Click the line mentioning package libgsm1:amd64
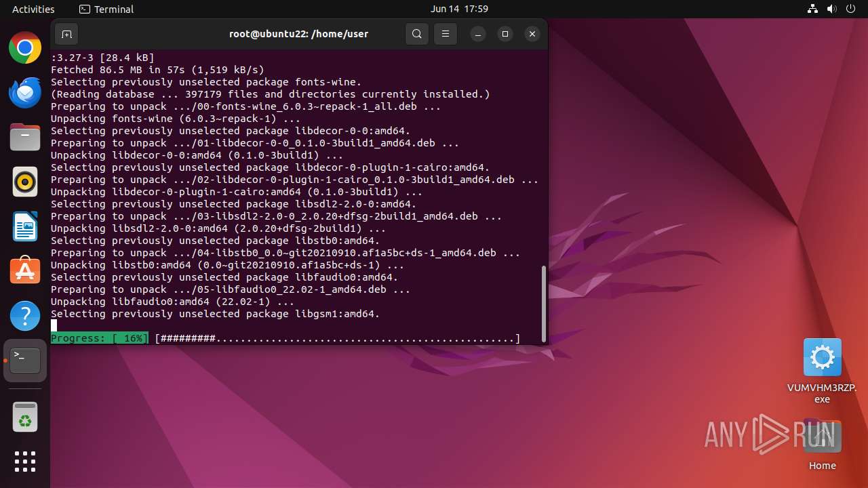This screenshot has width=868, height=488. pyautogui.click(x=215, y=314)
